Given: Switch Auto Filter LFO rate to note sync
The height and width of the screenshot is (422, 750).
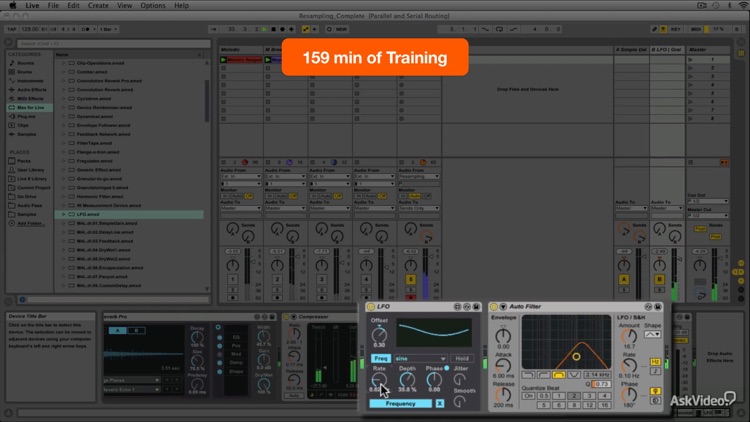Looking at the screenshot, I should [x=655, y=371].
